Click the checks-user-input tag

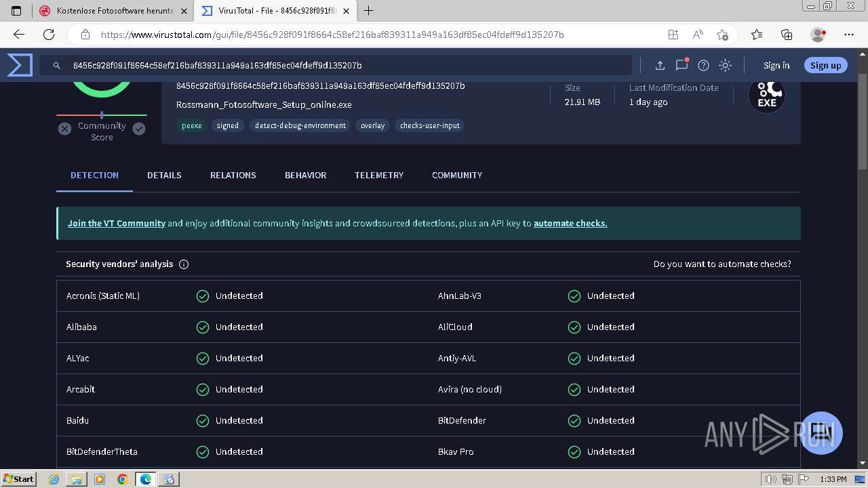(430, 125)
